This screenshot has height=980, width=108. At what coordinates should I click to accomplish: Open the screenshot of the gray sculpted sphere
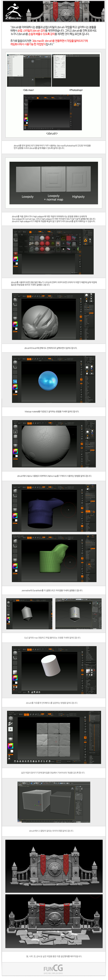point(53,317)
